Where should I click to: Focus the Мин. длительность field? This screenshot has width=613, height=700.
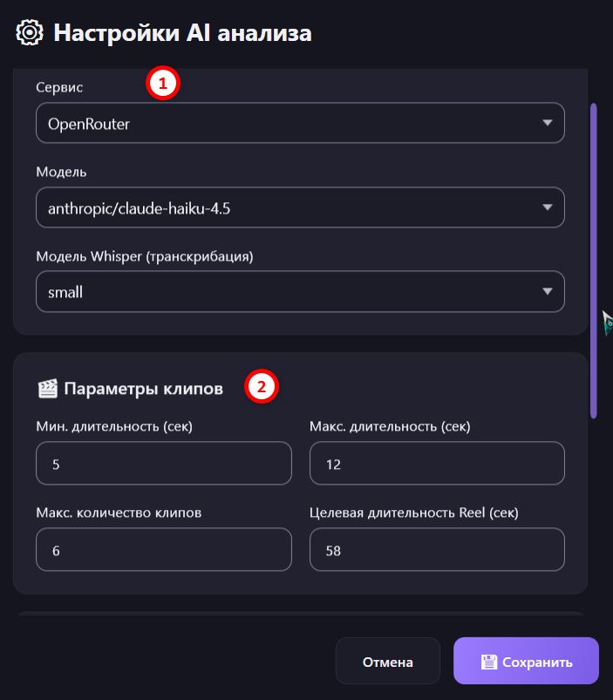coord(164,463)
